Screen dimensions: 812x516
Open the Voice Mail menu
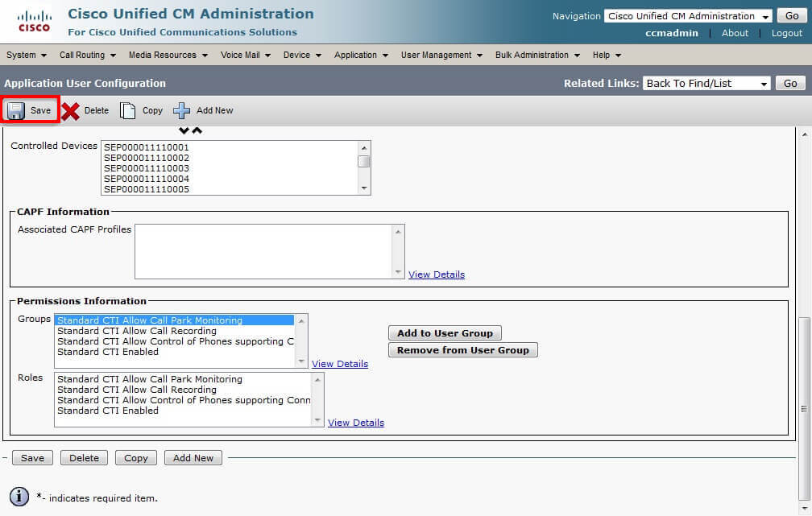click(246, 55)
